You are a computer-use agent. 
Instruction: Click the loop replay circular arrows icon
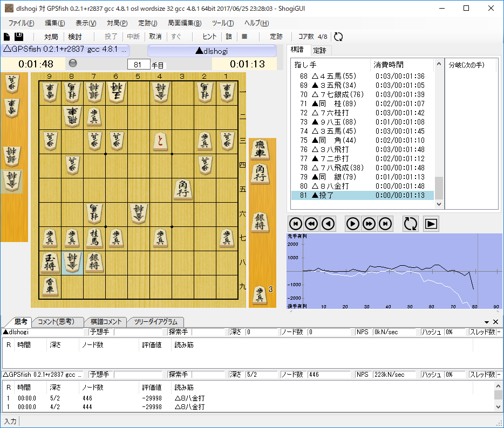click(410, 224)
